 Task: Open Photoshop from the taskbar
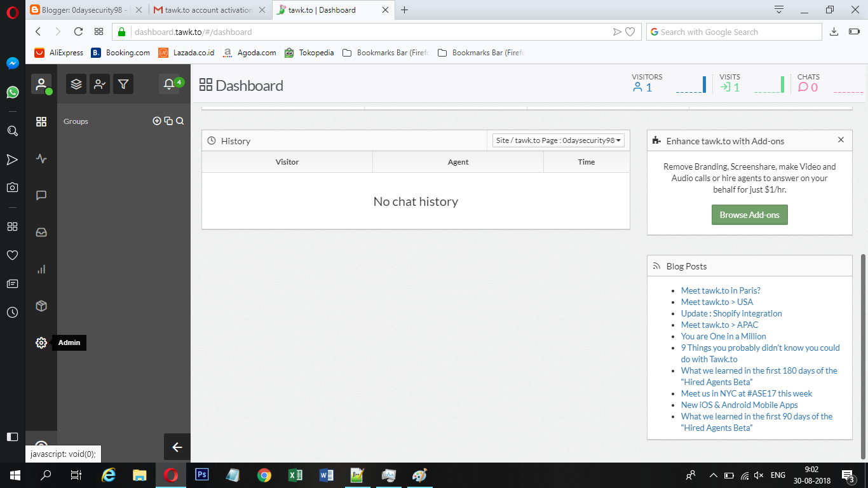point(202,475)
